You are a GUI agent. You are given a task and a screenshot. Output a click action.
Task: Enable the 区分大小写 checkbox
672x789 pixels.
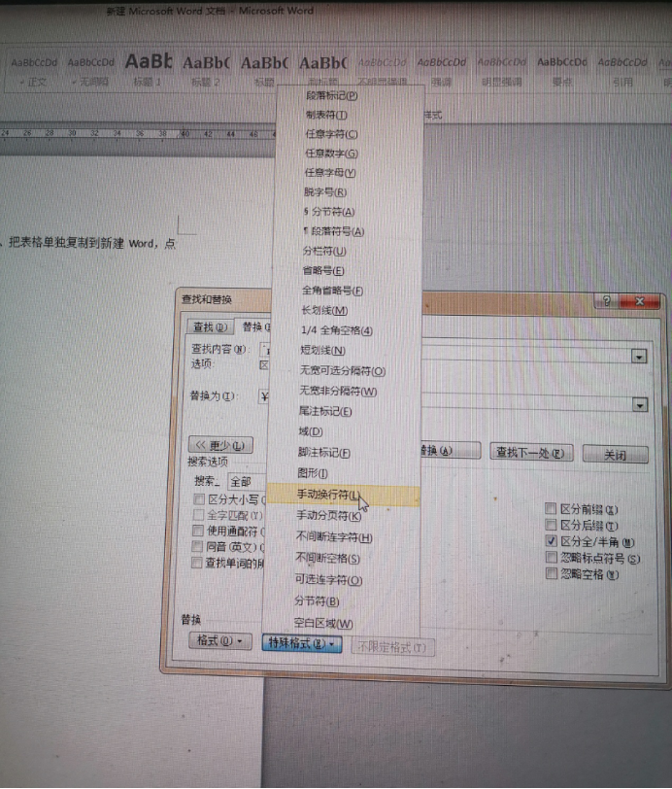click(198, 499)
